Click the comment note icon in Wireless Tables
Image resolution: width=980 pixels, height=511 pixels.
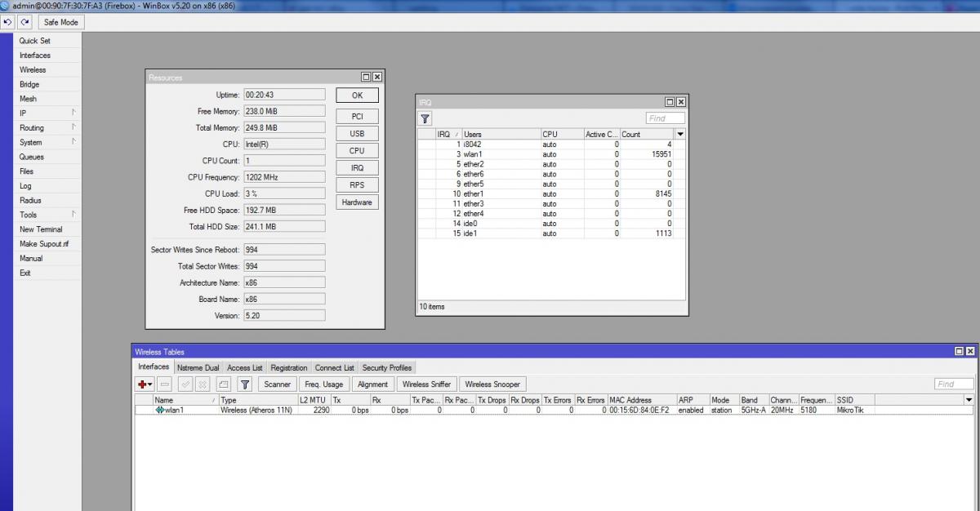click(224, 384)
